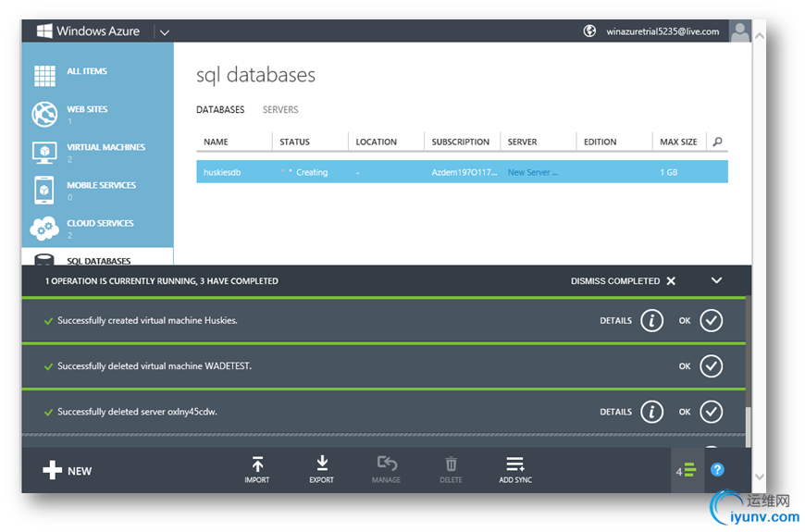Click the Windows Azure logo
805x532 pixels.
pyautogui.click(x=88, y=31)
